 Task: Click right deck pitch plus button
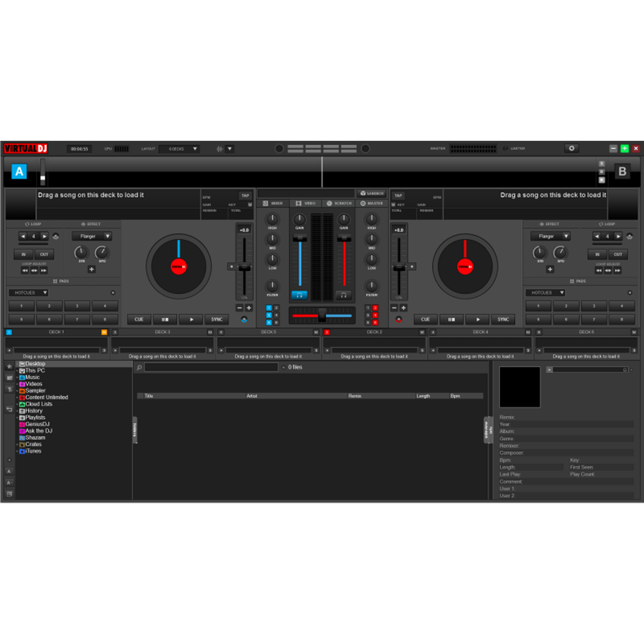pyautogui.click(x=403, y=308)
